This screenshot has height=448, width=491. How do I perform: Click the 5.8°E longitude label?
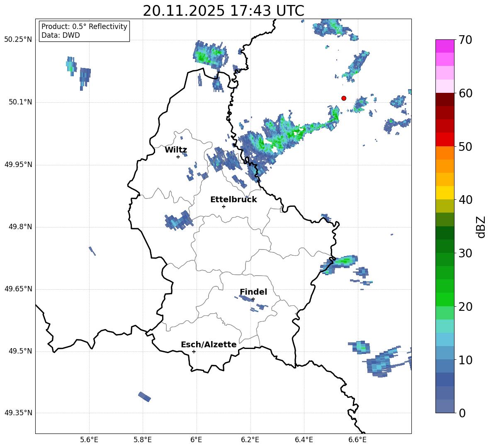(x=143, y=440)
